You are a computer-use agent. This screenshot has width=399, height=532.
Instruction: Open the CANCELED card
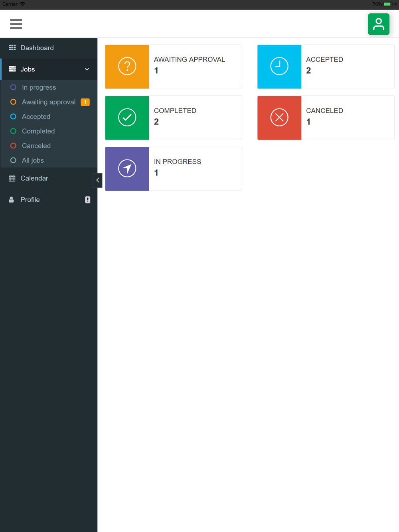[326, 118]
